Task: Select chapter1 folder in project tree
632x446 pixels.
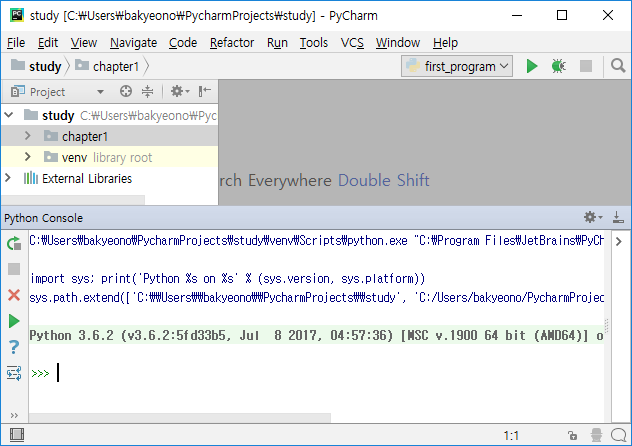Action: (109, 136)
